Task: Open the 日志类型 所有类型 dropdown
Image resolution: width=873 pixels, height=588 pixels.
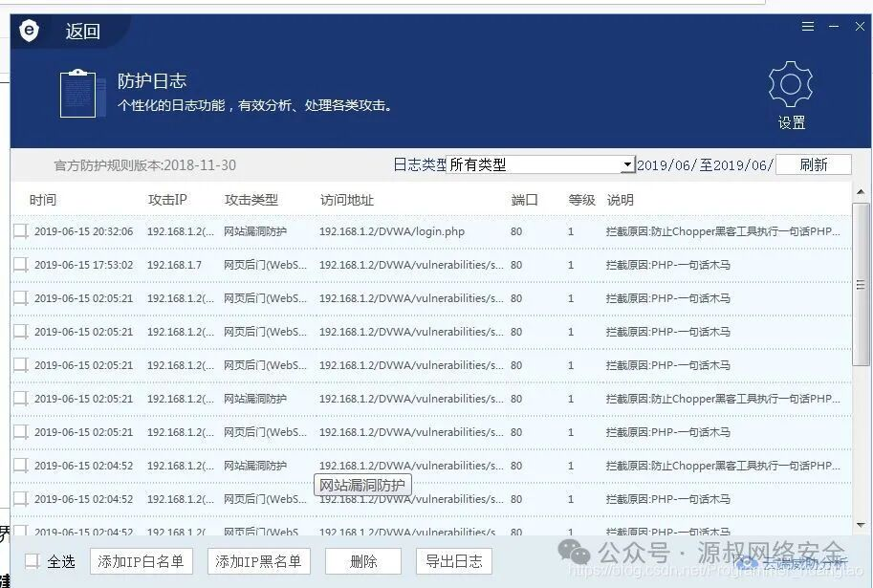Action: click(540, 164)
